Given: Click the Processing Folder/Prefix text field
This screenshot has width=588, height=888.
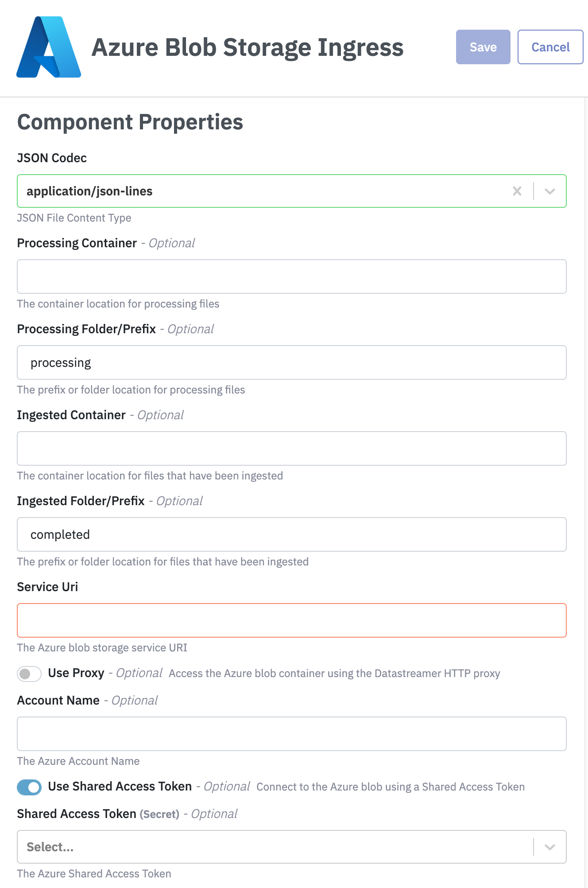Looking at the screenshot, I should pos(291,362).
